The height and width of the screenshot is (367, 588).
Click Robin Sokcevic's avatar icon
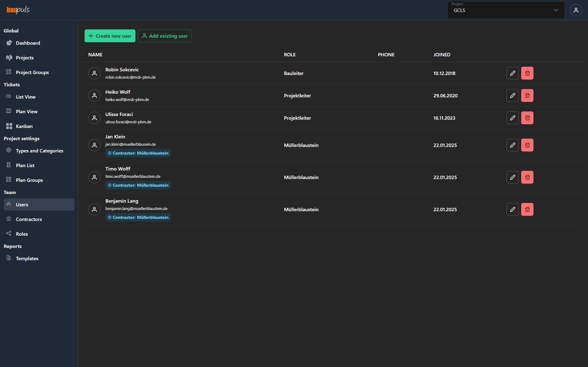click(x=94, y=73)
